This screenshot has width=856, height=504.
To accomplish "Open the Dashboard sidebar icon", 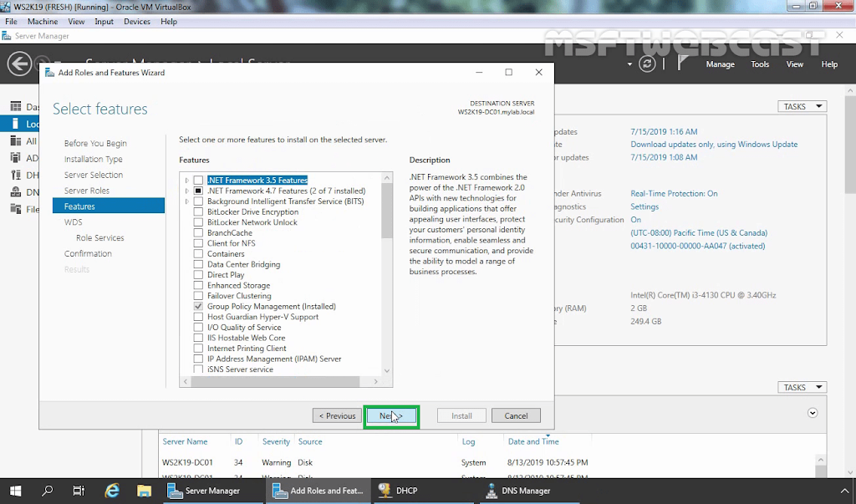I will point(16,106).
